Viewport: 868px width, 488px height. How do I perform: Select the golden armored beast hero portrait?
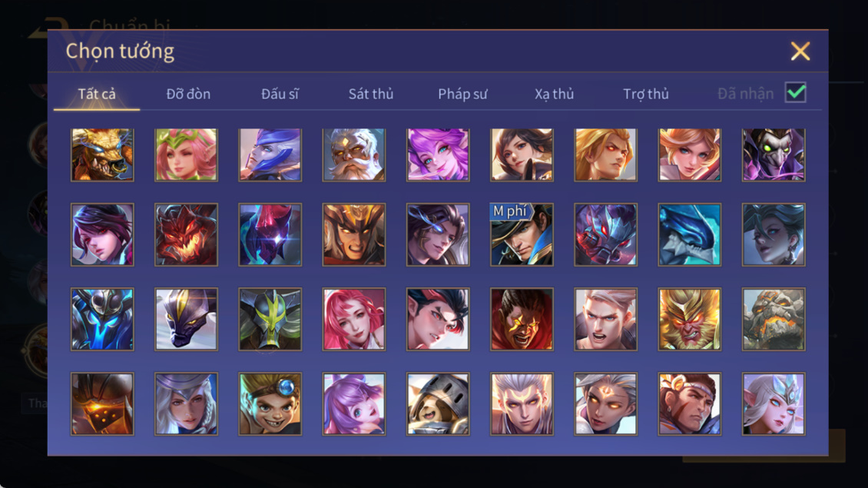pos(102,155)
